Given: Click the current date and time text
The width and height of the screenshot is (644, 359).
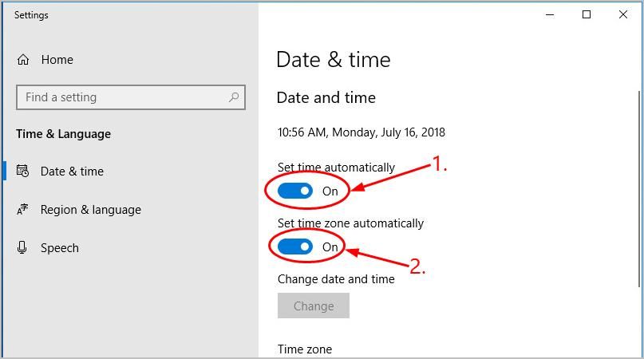Looking at the screenshot, I should 361,132.
